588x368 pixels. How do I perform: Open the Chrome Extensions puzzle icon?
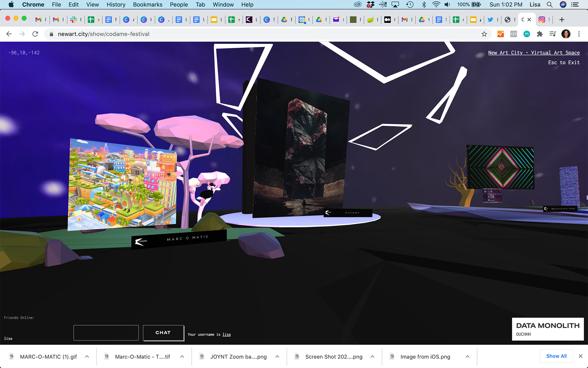point(540,34)
